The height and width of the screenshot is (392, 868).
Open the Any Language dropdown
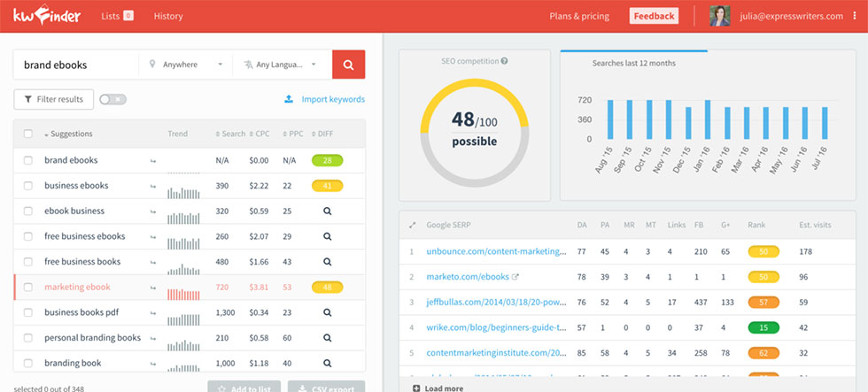[x=281, y=65]
